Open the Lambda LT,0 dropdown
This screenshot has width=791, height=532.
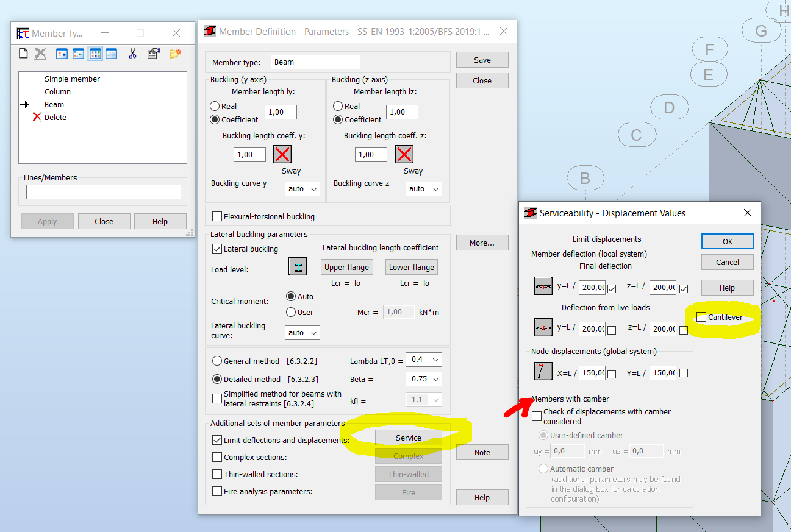[x=423, y=360]
